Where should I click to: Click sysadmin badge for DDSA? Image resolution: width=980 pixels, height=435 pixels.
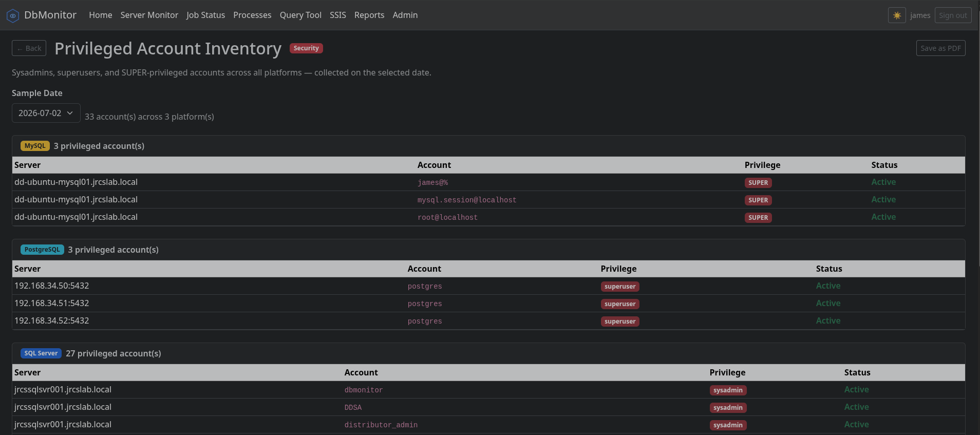728,408
